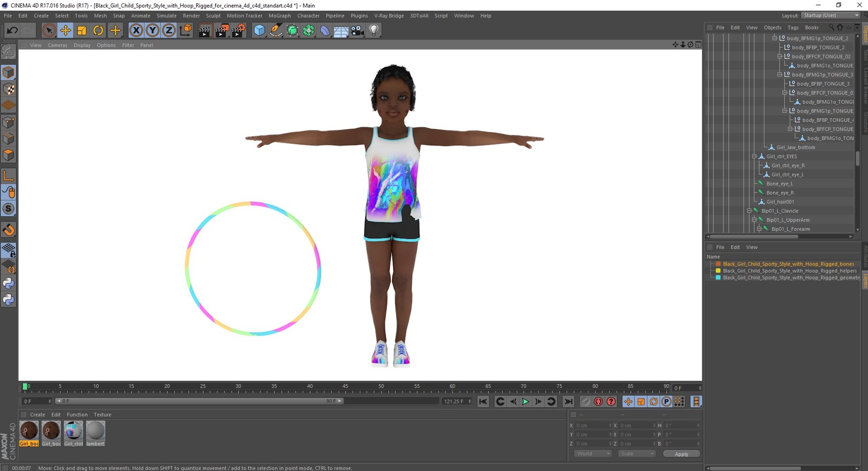Toggle position keyframe recording
Image resolution: width=868 pixels, height=471 pixels.
coord(628,401)
